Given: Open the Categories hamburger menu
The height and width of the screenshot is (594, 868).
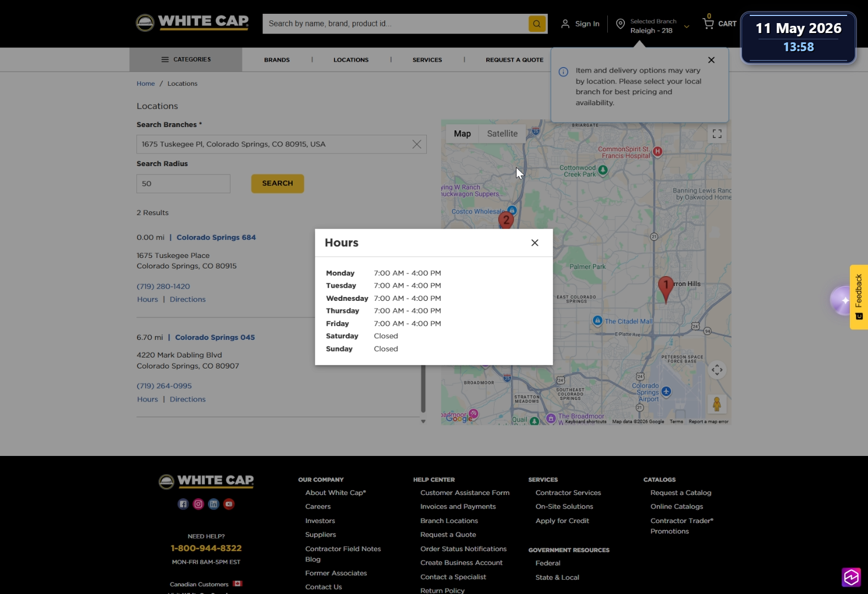Looking at the screenshot, I should [x=186, y=59].
